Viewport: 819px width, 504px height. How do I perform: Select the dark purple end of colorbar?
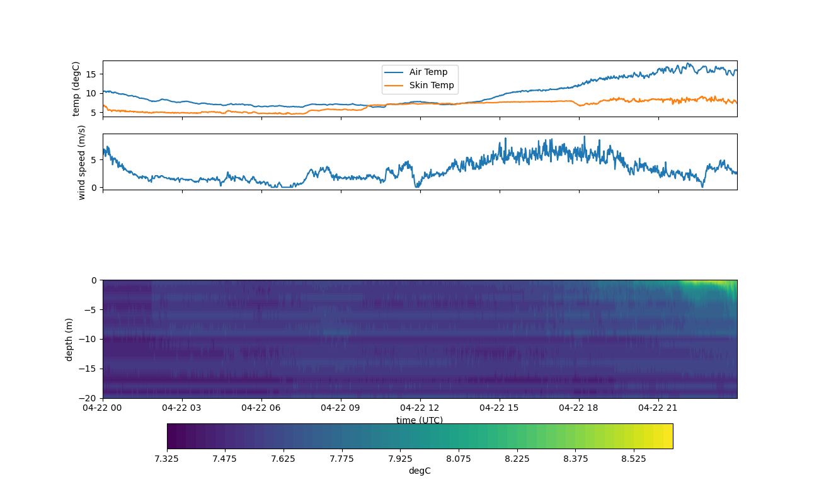(172, 436)
